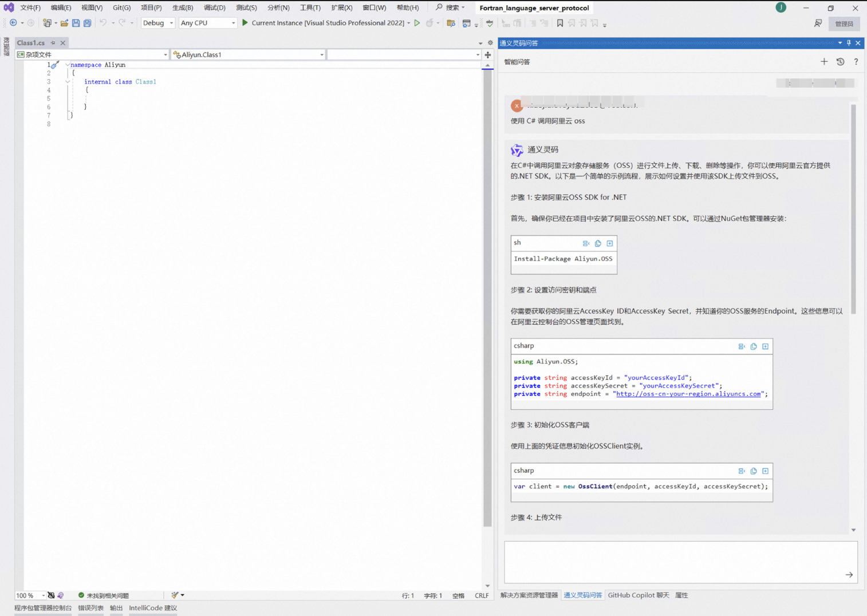Image resolution: width=867 pixels, height=616 pixels.
Task: Collapse the namespace Aliyun code region
Action: (x=67, y=65)
